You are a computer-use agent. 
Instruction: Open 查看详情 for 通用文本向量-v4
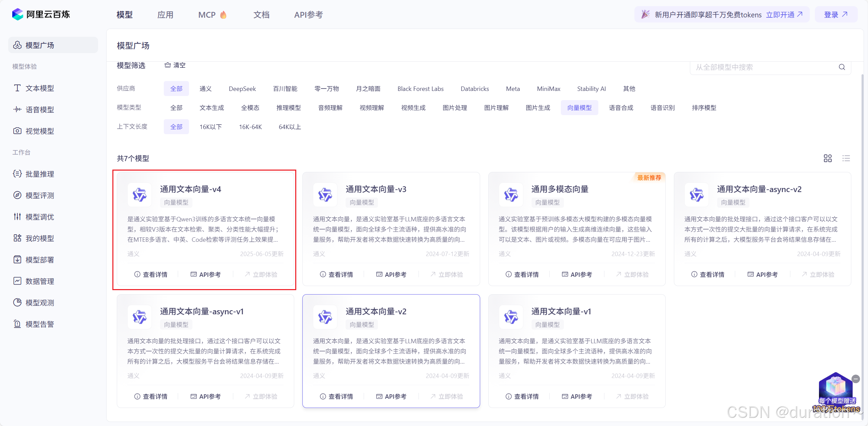[x=151, y=274]
